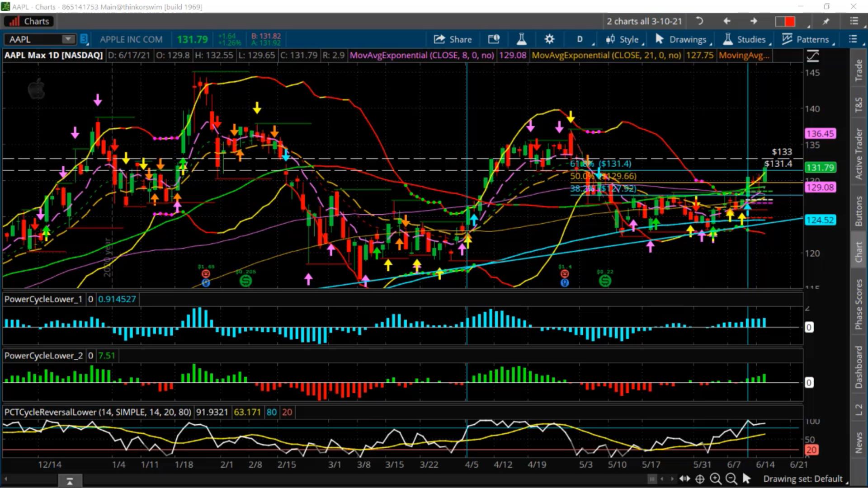Viewport: 868px width, 488px height.
Task: Click the curve fit-to-price axis icon
Action: tap(813, 56)
